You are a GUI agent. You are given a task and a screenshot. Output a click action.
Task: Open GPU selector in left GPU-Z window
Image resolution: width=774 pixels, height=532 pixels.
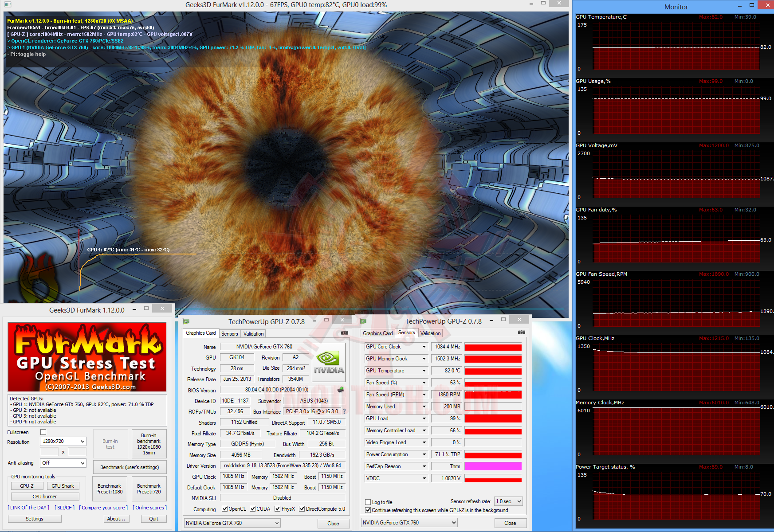(232, 523)
